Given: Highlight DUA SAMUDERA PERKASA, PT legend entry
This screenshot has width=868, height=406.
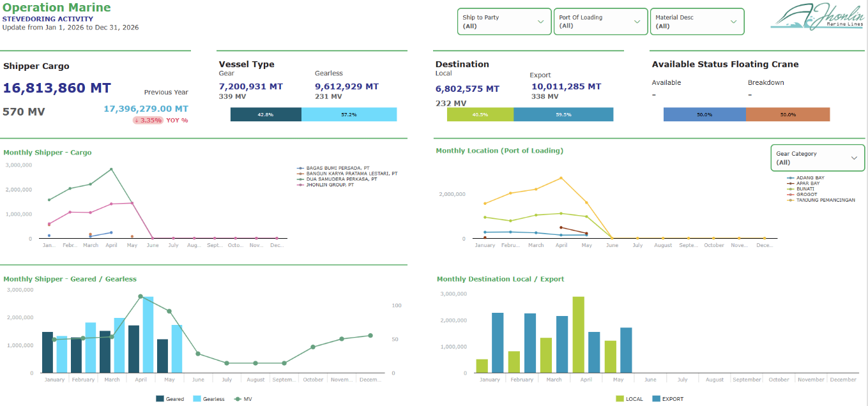Looking at the screenshot, I should point(337,179).
